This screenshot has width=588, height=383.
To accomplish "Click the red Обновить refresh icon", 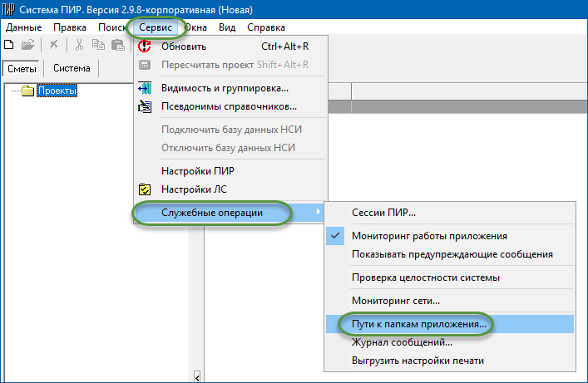I will (145, 47).
